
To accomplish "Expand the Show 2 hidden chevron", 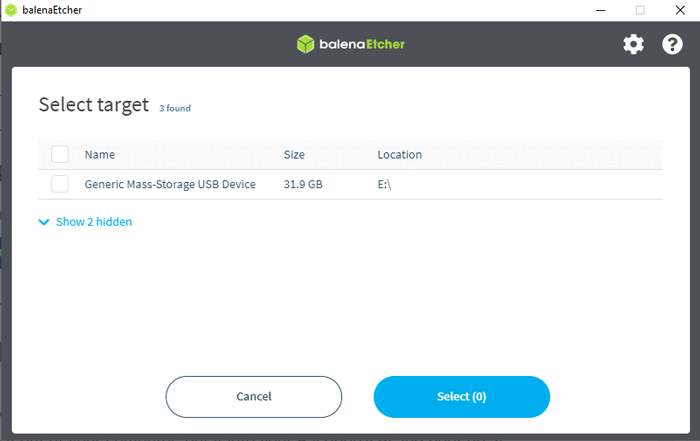I will point(44,222).
